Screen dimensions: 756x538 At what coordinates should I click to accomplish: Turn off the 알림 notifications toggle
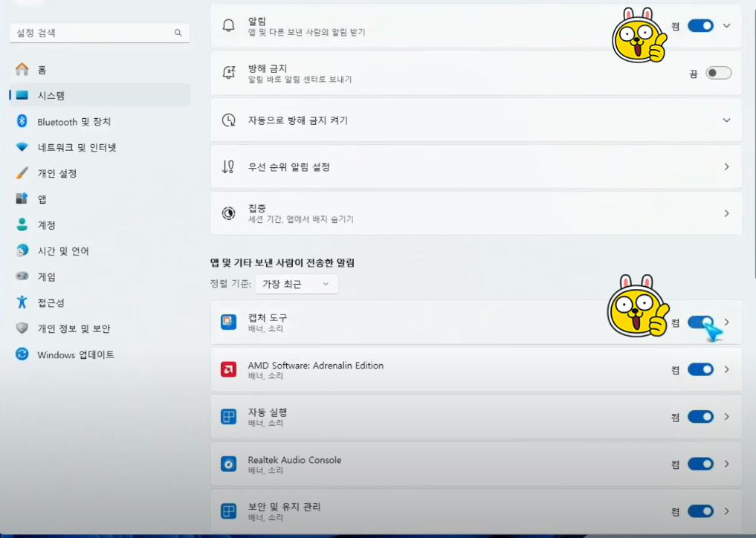(700, 25)
